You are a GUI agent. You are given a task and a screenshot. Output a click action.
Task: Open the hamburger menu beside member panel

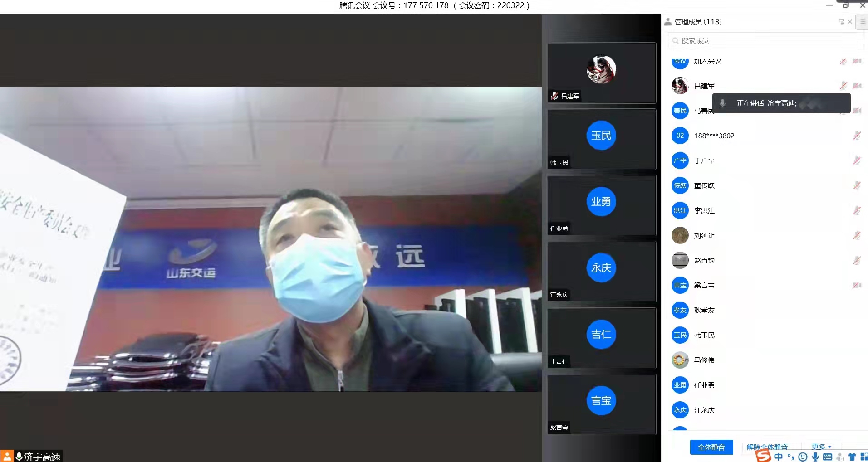[863, 22]
